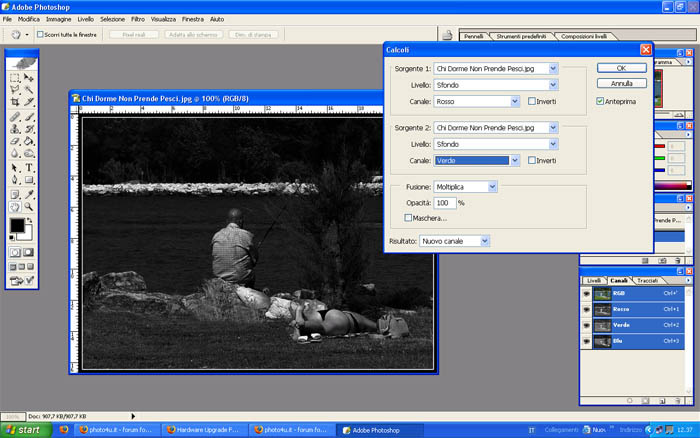The height and width of the screenshot is (438, 700).
Task: Open the Filtro menu
Action: [x=138, y=19]
